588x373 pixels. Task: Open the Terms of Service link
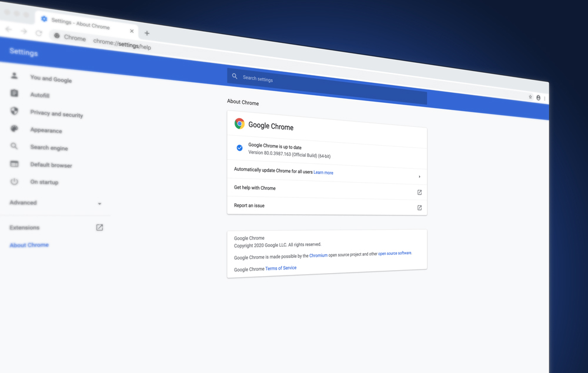281,268
